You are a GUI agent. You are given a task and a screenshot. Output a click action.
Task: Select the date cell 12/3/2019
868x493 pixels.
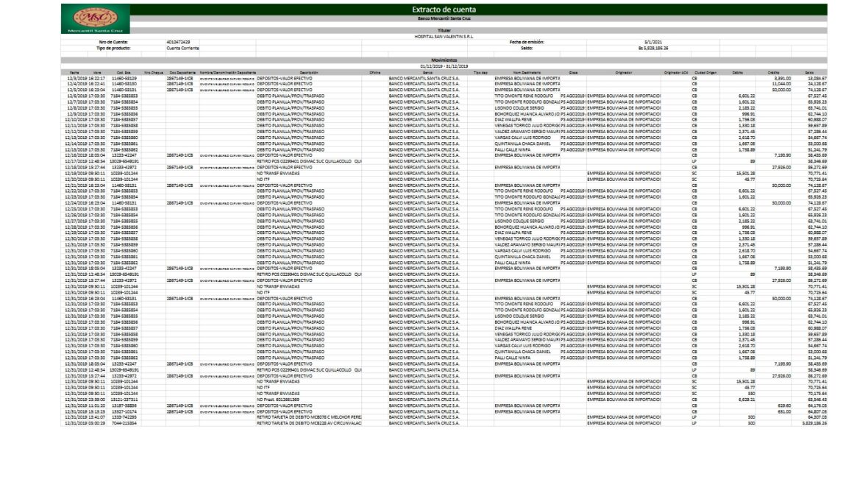[74, 78]
